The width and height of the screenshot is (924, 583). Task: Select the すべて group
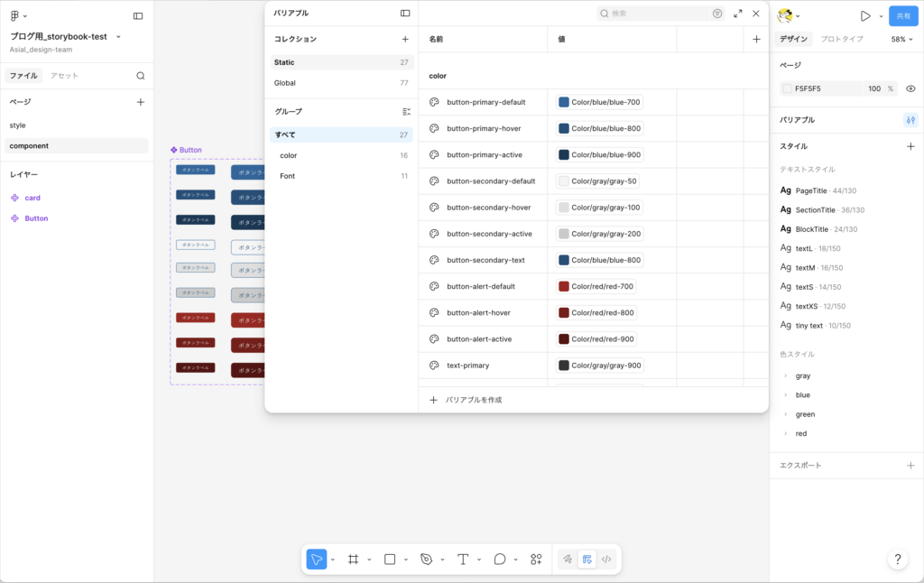point(342,135)
